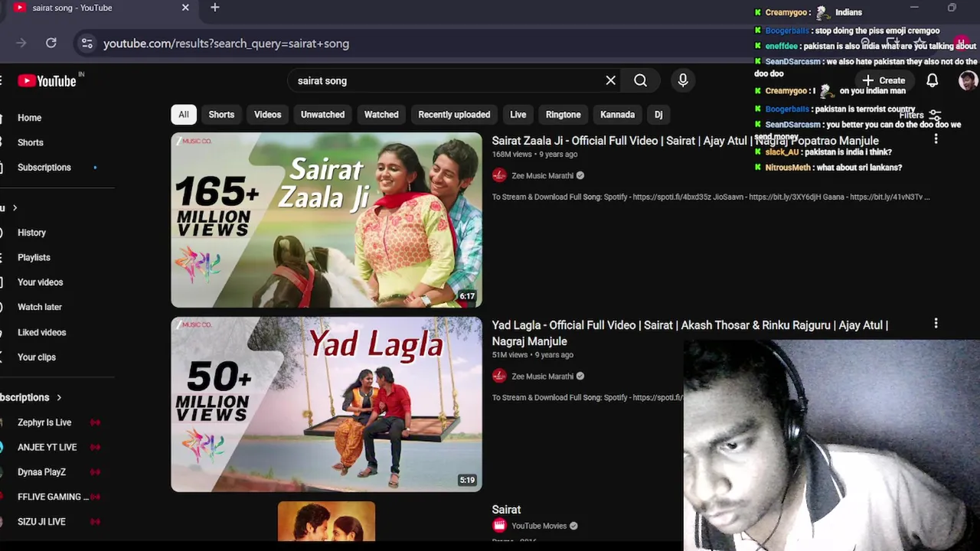980x551 pixels.
Task: Click the browser address bar URL
Action: [226, 44]
